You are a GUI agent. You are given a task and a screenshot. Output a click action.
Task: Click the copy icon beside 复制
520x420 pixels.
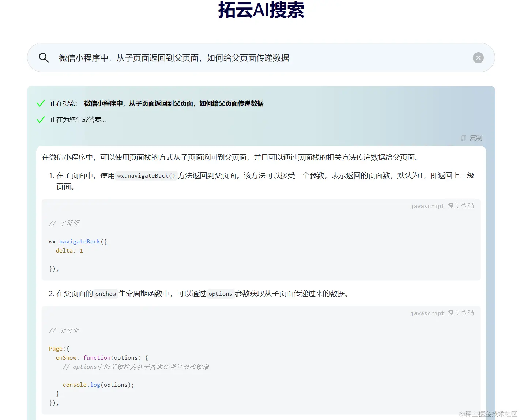point(463,138)
